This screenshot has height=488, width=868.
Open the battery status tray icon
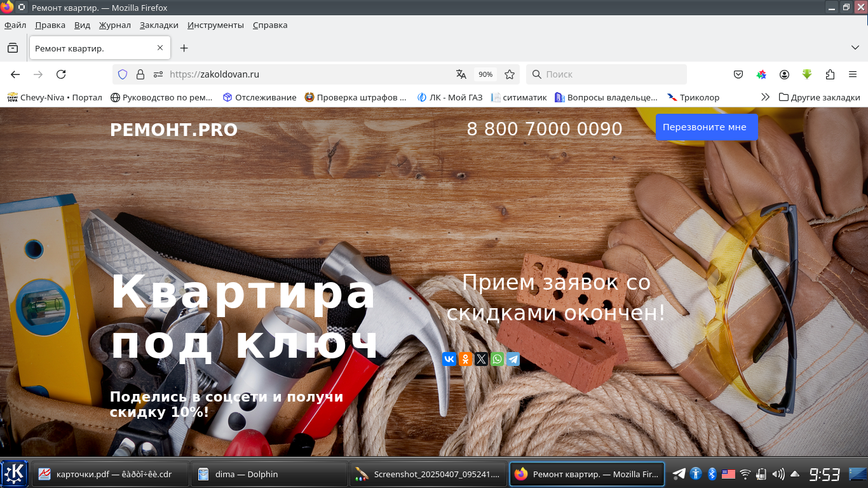762,474
